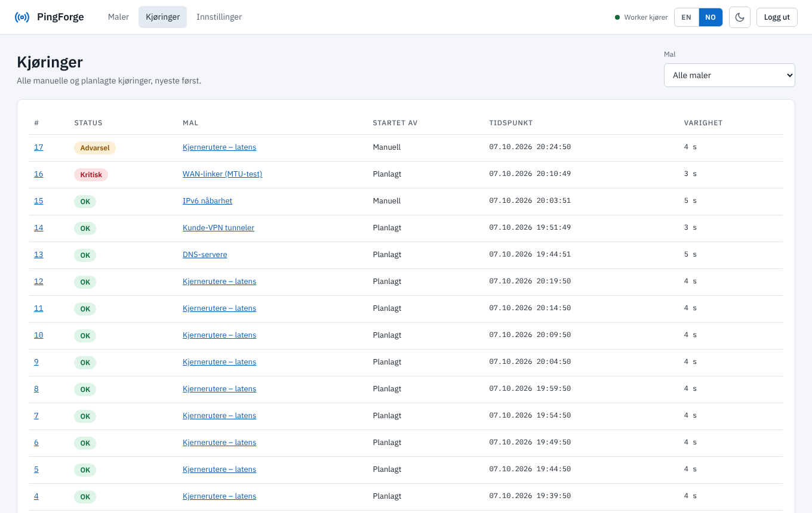The width and height of the screenshot is (812, 513).
Task: Click the Kjøringer page heading
Action: [50, 62]
